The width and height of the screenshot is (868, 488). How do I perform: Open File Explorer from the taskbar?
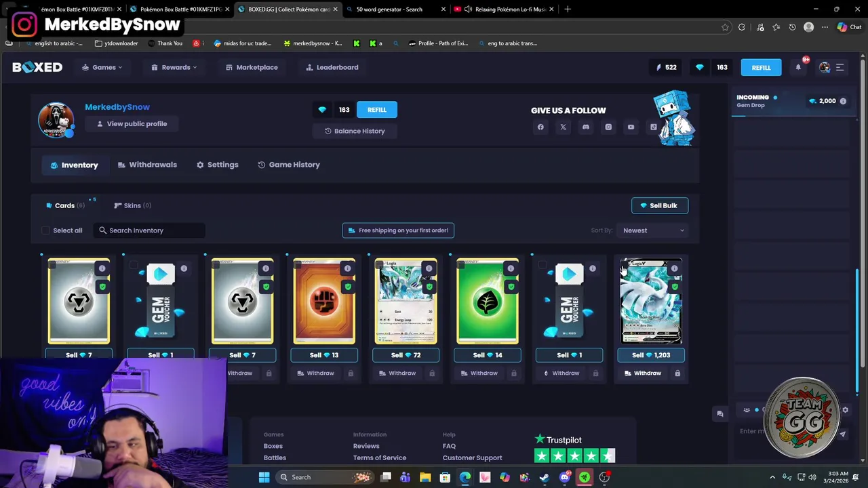425,477
